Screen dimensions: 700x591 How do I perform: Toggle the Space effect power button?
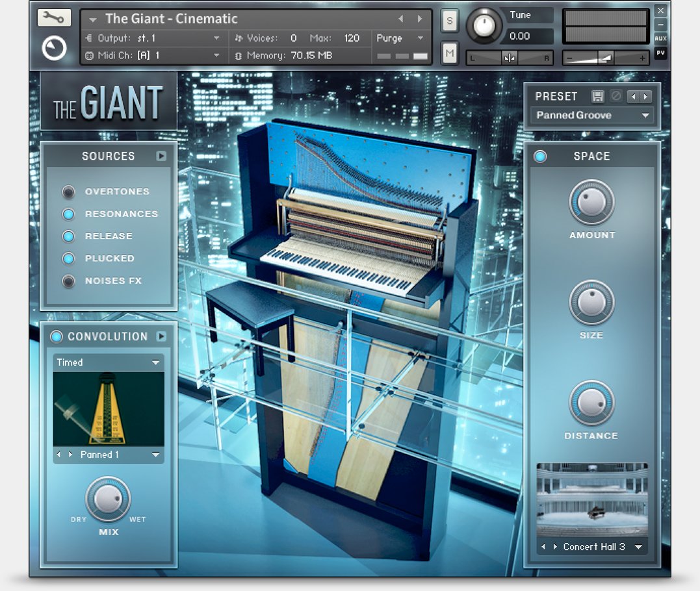click(540, 157)
